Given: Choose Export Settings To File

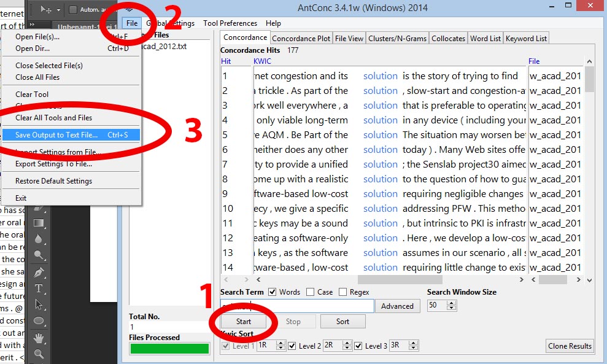Looking at the screenshot, I should [x=71, y=164].
